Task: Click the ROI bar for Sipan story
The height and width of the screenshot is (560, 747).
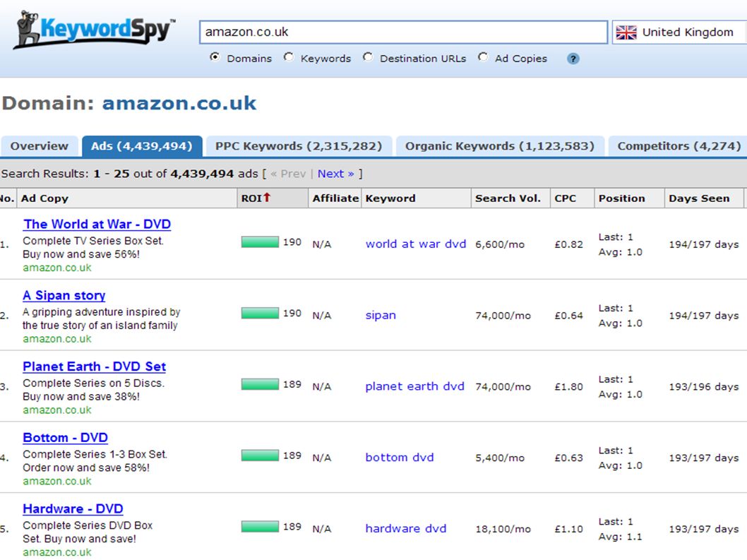Action: [x=260, y=313]
